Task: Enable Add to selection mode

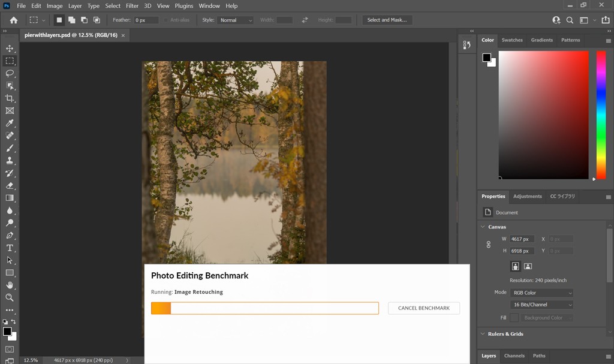Action: [71, 20]
